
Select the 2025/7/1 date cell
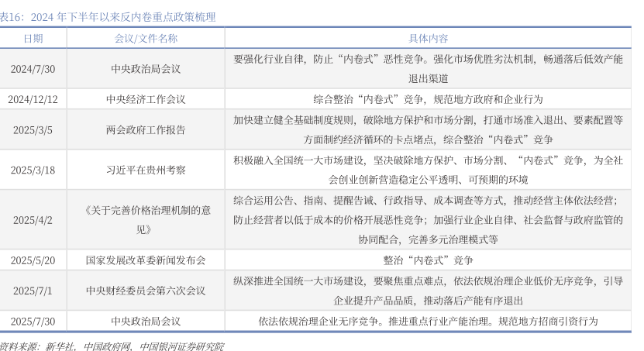(x=33, y=291)
